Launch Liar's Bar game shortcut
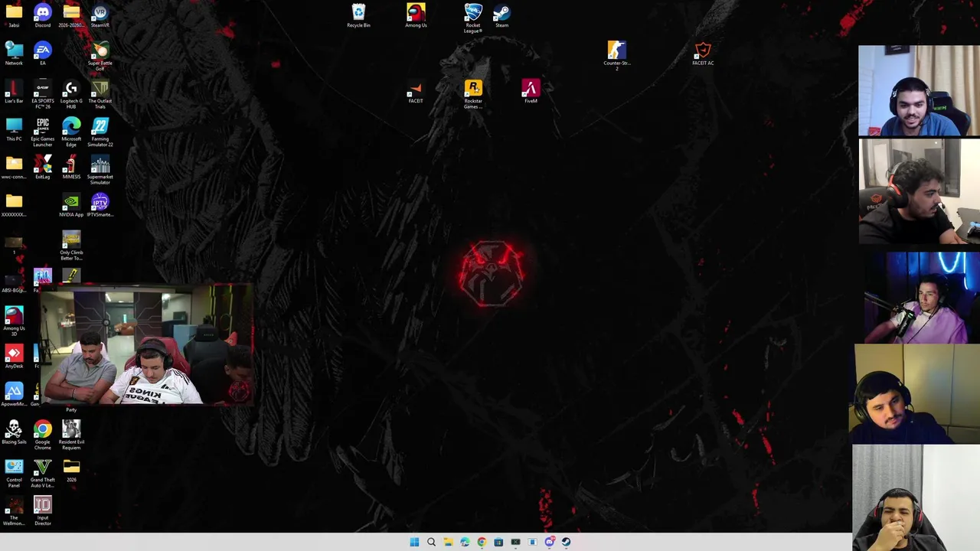 point(14,92)
